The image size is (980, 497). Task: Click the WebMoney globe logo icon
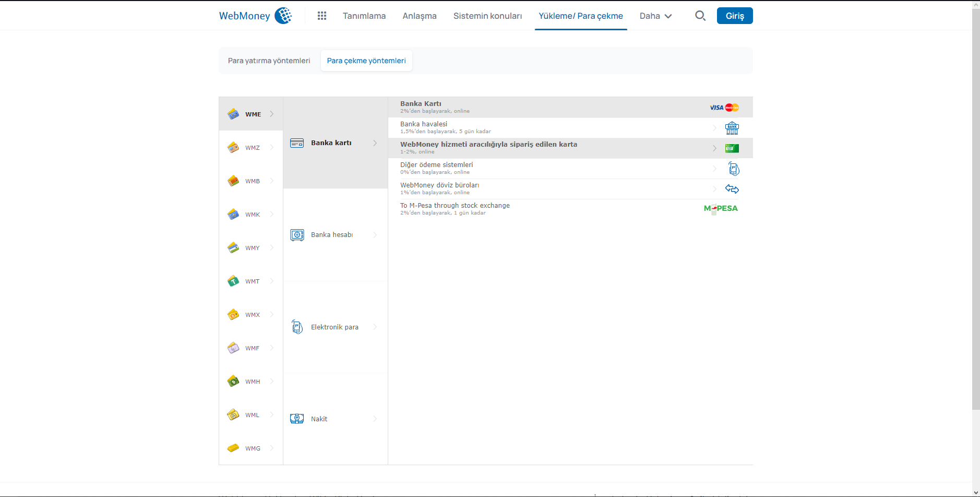click(283, 16)
